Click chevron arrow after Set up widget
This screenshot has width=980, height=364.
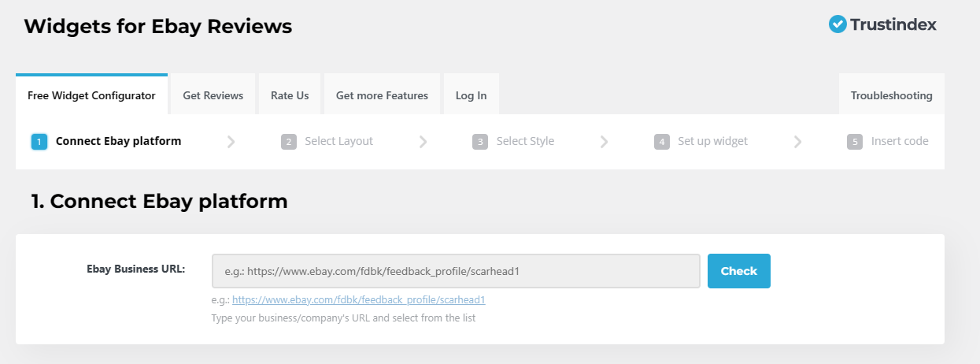[797, 142]
